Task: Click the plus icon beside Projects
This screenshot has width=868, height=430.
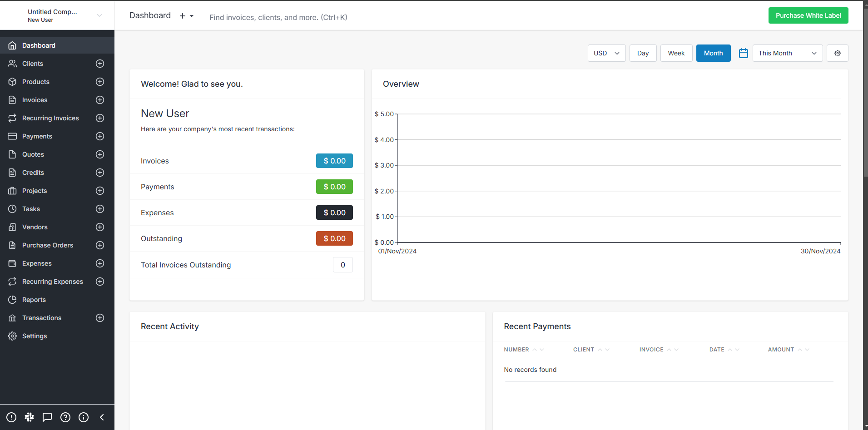Action: click(100, 191)
